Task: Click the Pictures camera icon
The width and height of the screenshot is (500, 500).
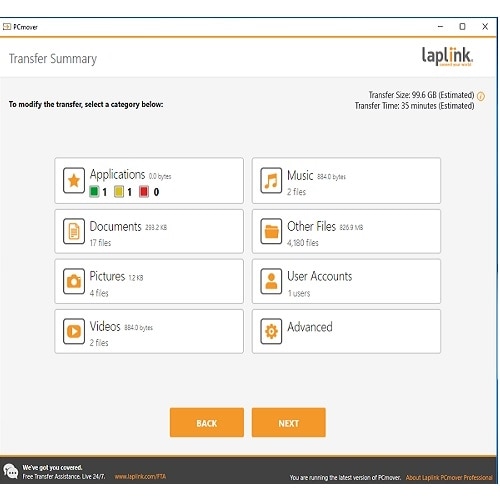Action: (74, 281)
